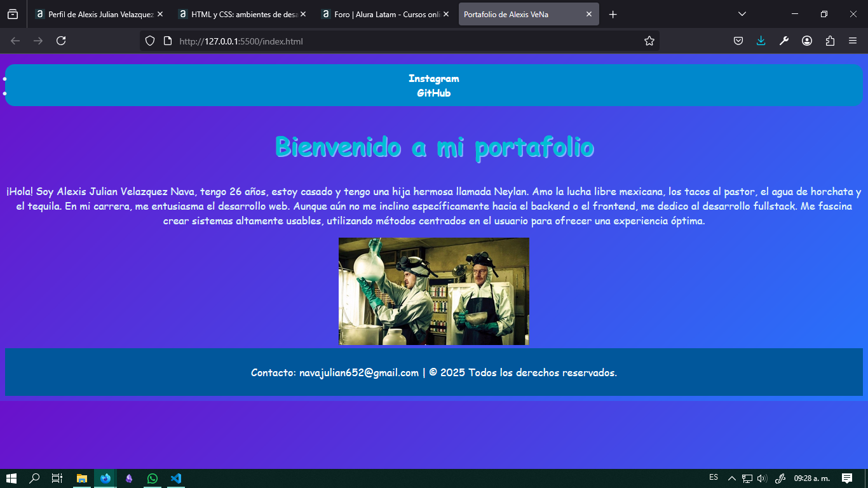Open the Extensions puzzle icon
This screenshot has height=488, width=868.
830,41
